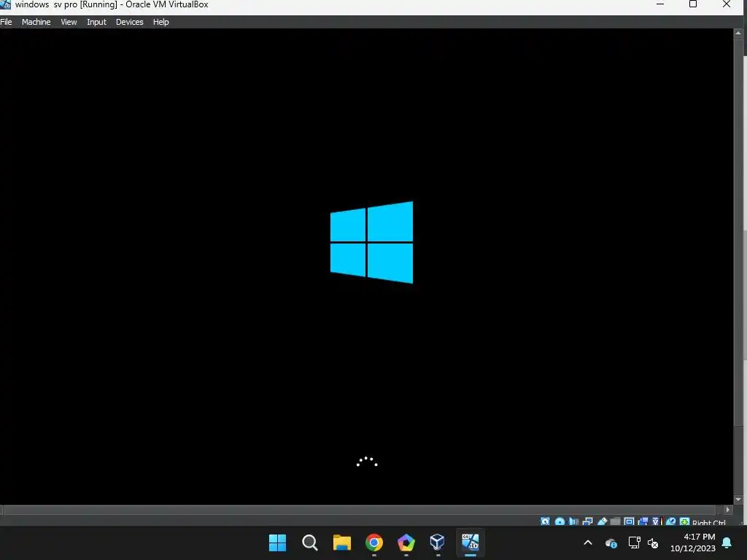This screenshot has width=747, height=560.
Task: Click the horizontal scrollbar track
Action: (x=360, y=510)
